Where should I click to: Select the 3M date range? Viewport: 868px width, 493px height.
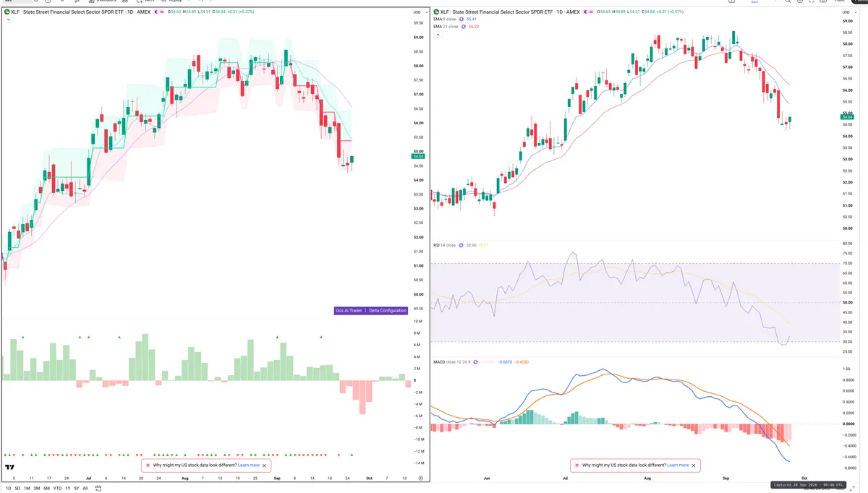37,489
